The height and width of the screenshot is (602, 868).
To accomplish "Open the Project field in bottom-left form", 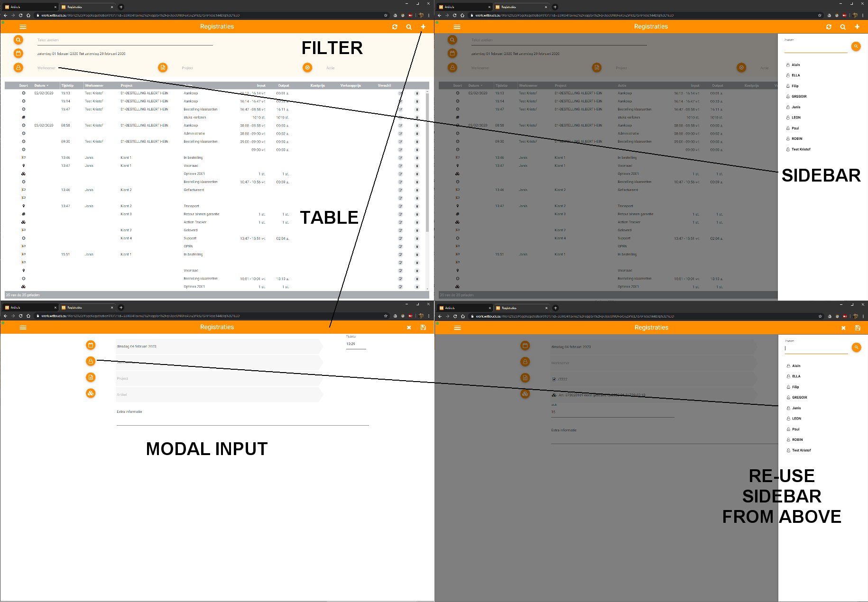I will [x=218, y=379].
